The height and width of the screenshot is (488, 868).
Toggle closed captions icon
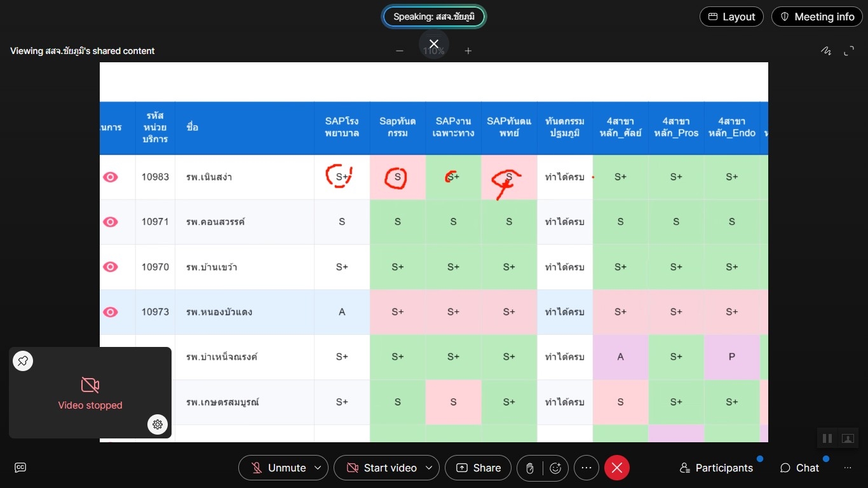(20, 468)
